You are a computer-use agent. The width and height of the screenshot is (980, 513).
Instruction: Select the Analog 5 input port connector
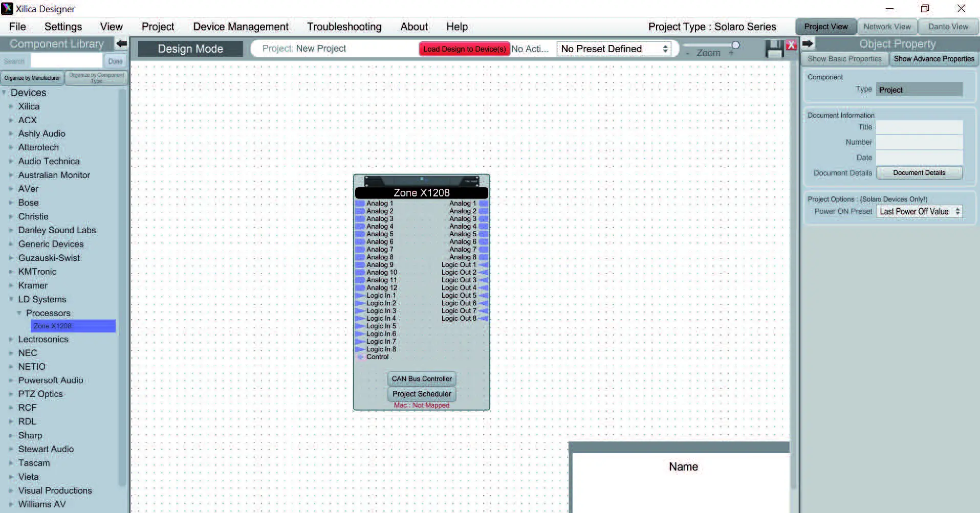pyautogui.click(x=360, y=234)
